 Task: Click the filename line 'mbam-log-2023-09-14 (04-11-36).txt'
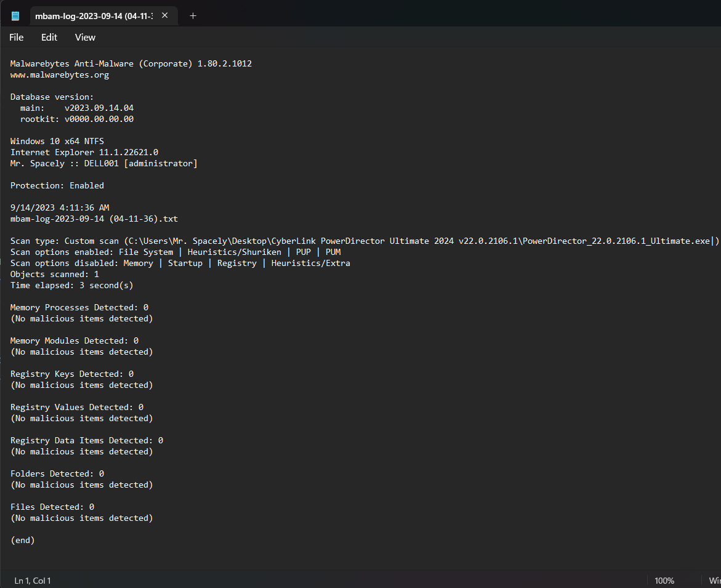pos(94,219)
